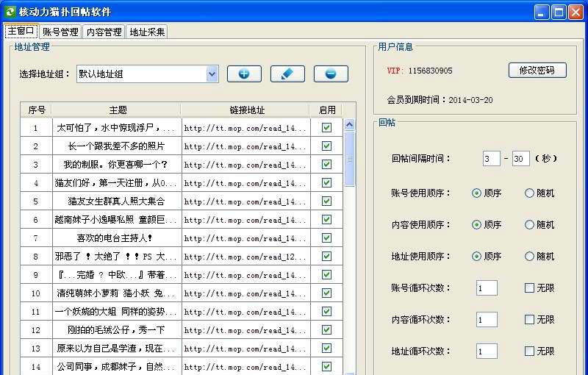Toggle the 启用 checkbox for row 9
Image resolution: width=588 pixels, height=375 pixels.
(326, 275)
